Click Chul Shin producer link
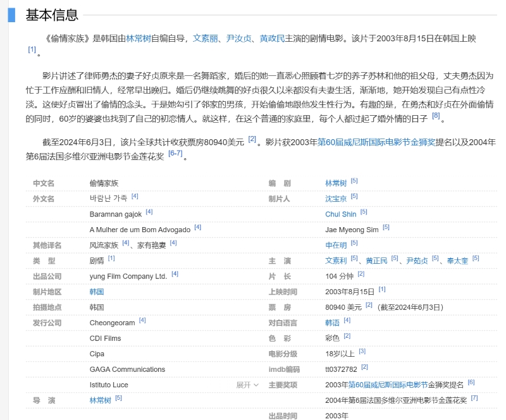506x420 pixels. tap(340, 214)
